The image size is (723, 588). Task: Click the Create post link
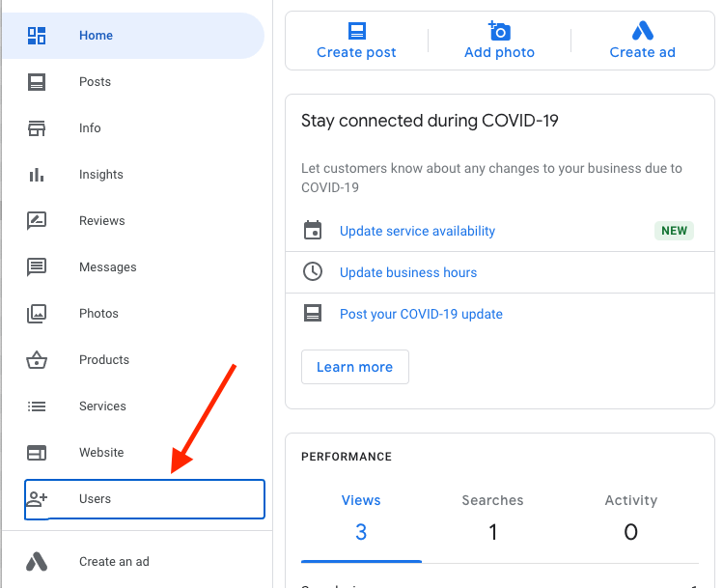[356, 52]
